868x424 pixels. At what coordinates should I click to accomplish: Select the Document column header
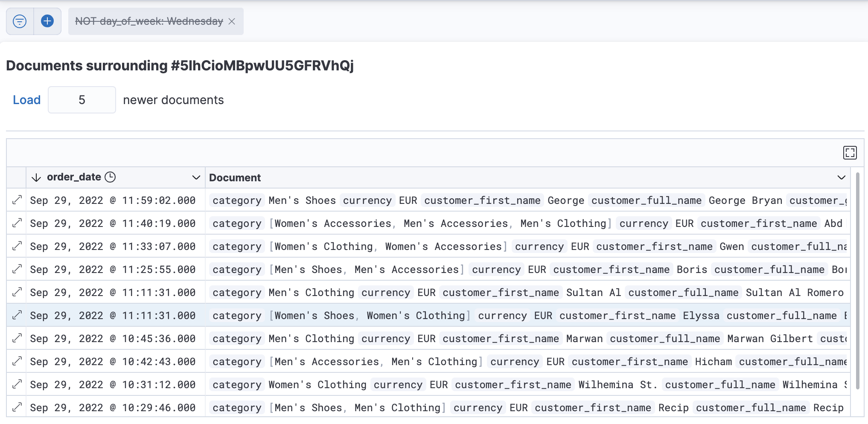click(235, 177)
